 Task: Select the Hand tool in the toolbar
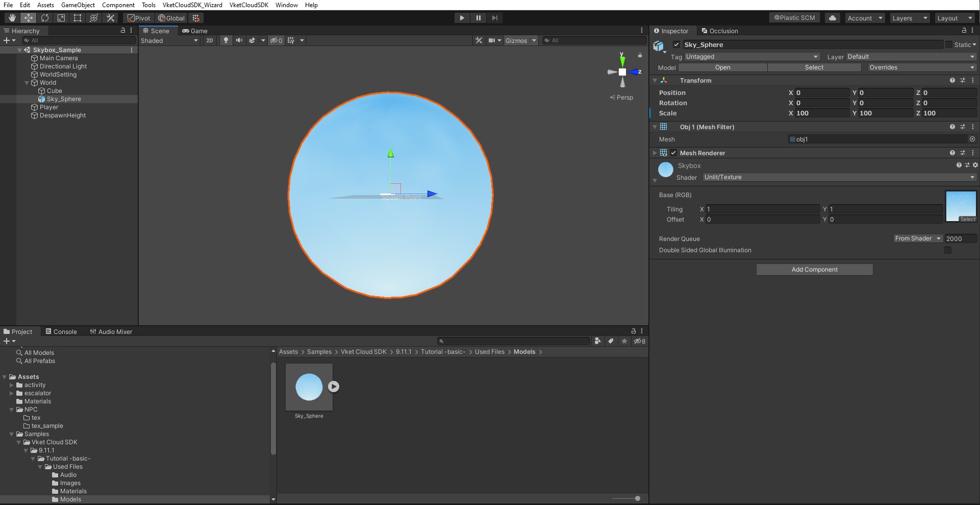tap(12, 18)
